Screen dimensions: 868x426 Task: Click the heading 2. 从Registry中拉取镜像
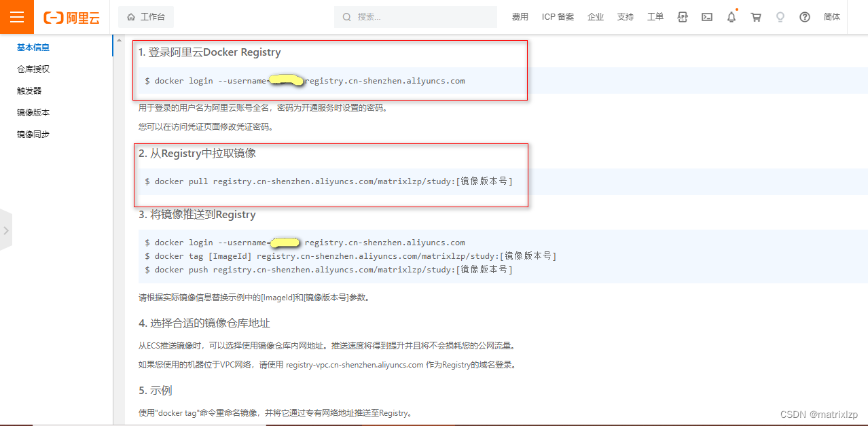tap(197, 154)
